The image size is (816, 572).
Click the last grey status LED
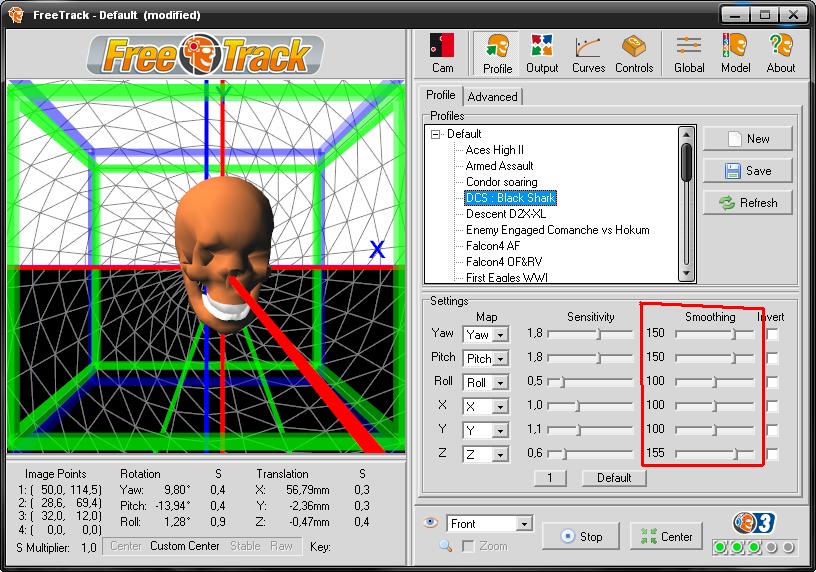pos(788,547)
